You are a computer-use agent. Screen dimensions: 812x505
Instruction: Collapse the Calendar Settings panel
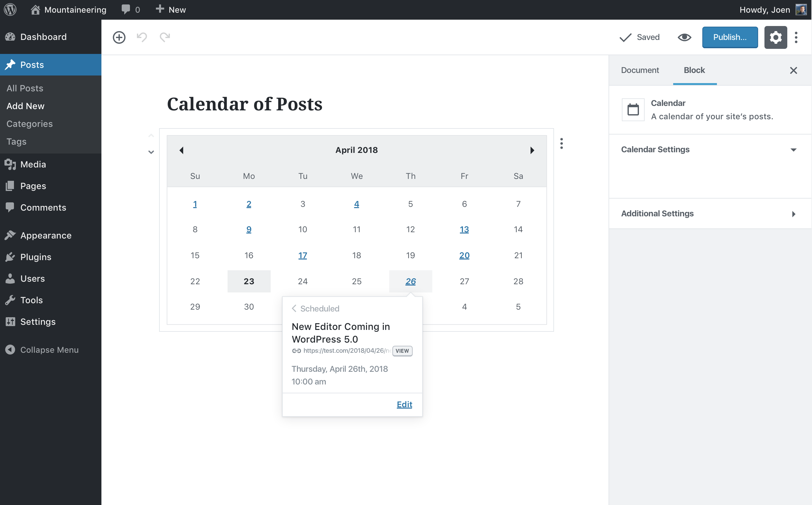coord(710,149)
